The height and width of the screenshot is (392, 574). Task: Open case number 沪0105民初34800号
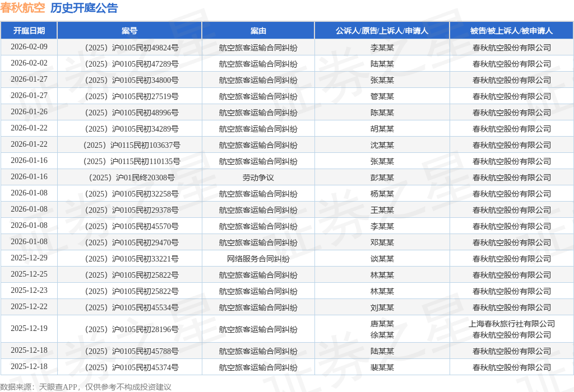click(131, 80)
